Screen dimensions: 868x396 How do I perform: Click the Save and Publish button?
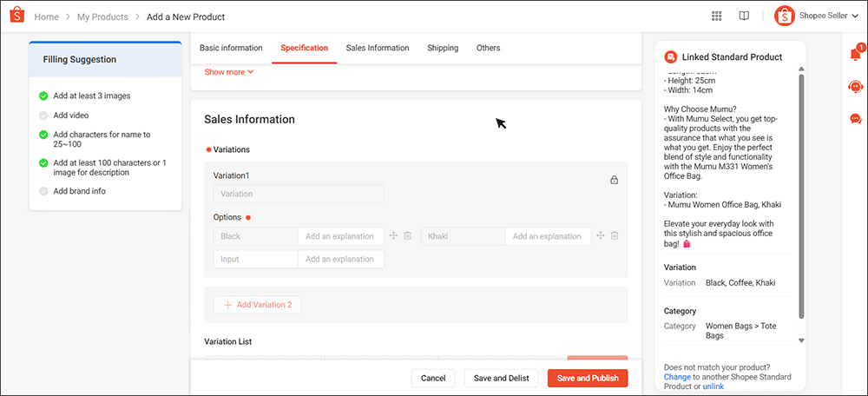click(588, 379)
